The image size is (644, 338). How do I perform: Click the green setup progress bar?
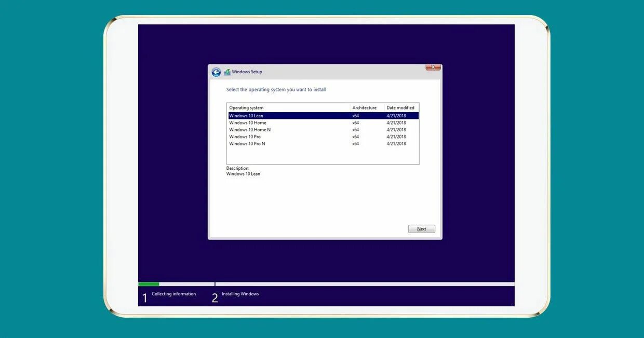click(x=148, y=283)
